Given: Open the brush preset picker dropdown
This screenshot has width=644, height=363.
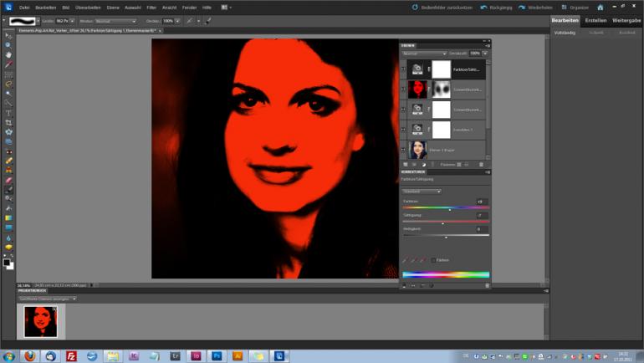Looking at the screenshot, I should [38, 21].
